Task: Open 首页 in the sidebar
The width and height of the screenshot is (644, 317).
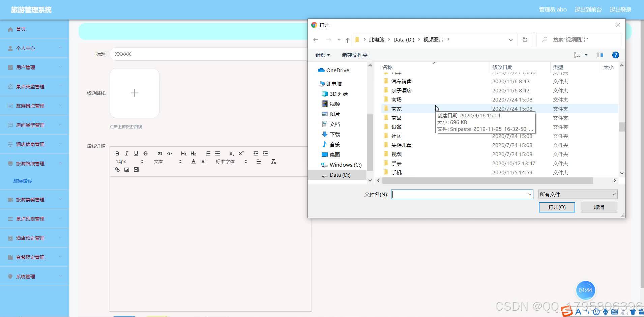Action: (34, 29)
